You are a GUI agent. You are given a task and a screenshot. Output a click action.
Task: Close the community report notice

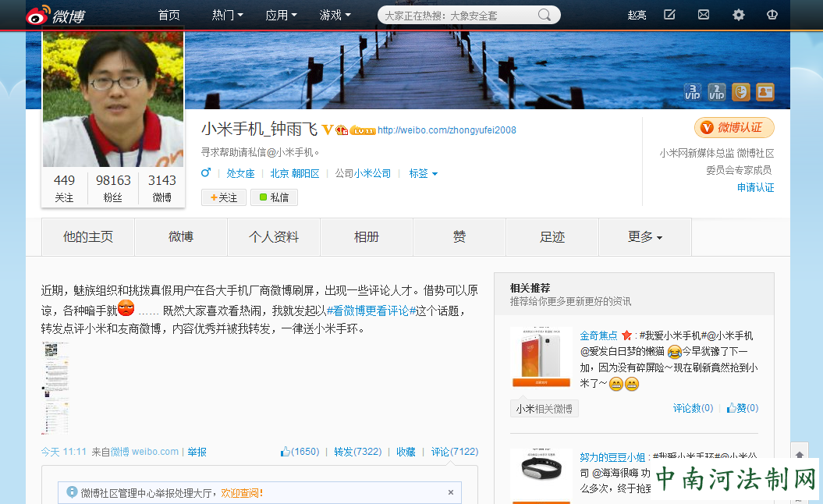coord(450,492)
